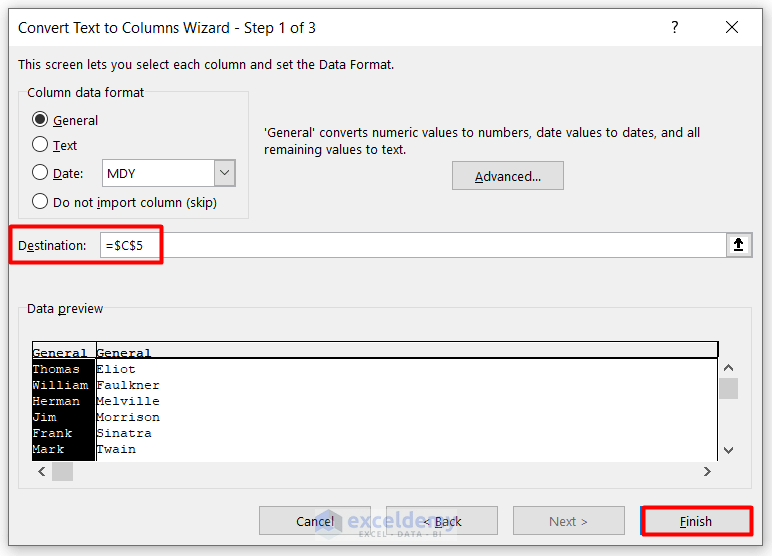The width and height of the screenshot is (772, 556).
Task: Click the preview's left horizontal scroll arrow
Action: (x=42, y=471)
